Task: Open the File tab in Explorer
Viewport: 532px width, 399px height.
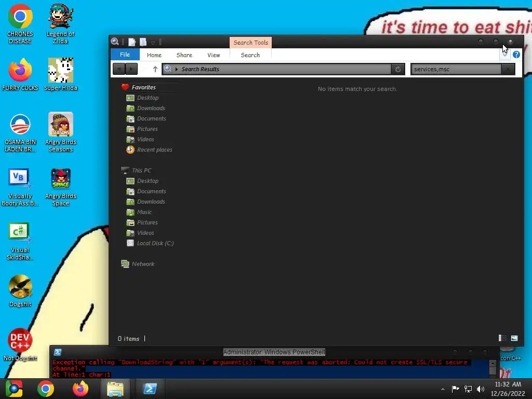Action: coord(125,55)
